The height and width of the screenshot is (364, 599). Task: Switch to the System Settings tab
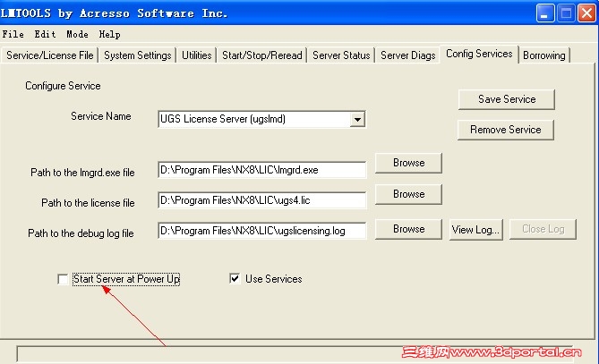(x=138, y=55)
